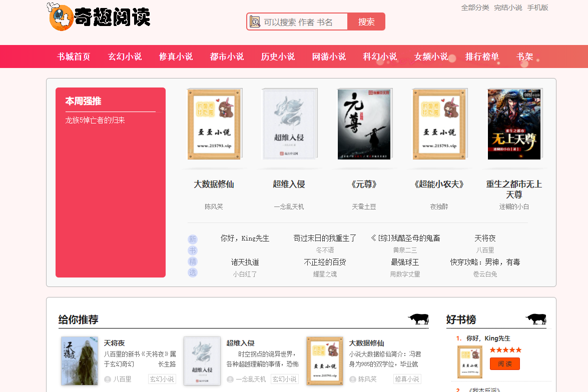
Task: Open 苟过末日的我重生了 link
Action: (x=325, y=238)
